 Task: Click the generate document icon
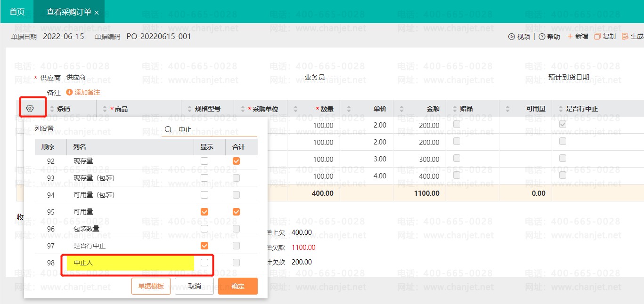pos(625,36)
